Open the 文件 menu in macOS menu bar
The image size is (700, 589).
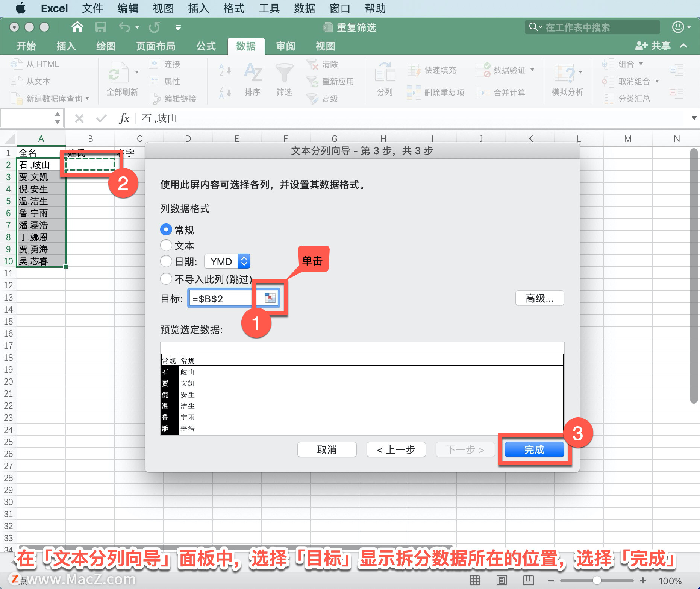(92, 8)
